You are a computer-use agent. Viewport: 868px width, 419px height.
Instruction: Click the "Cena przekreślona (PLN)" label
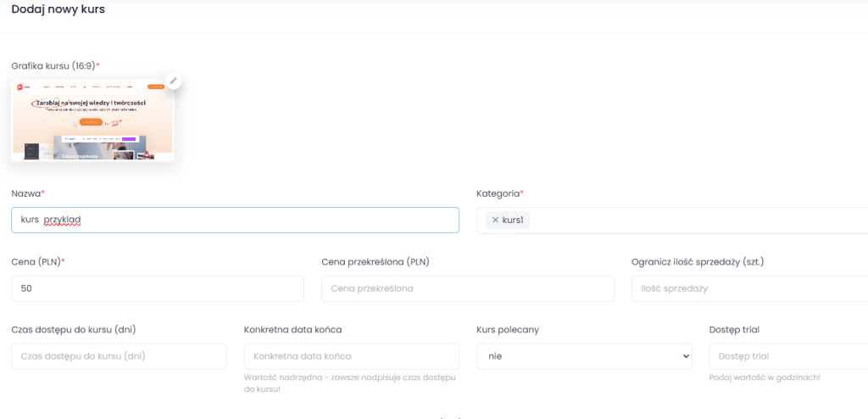(376, 261)
